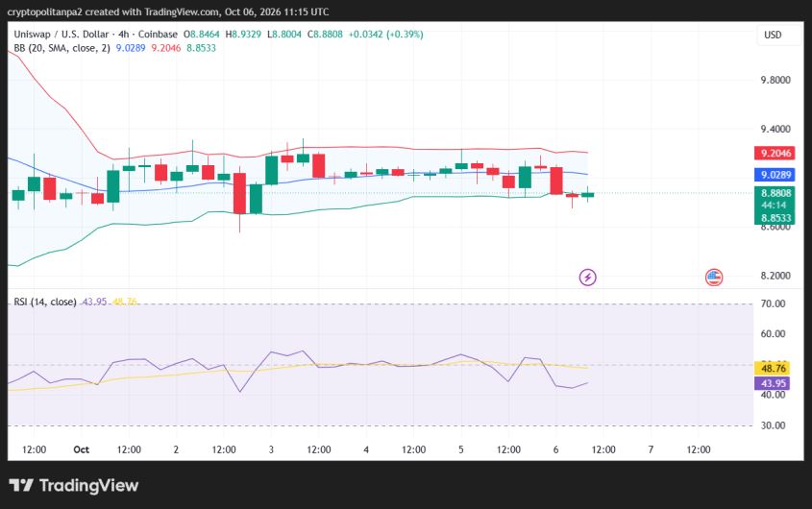Click the 8.2000 price axis label
Screen dimensions: 812x509
pos(775,276)
